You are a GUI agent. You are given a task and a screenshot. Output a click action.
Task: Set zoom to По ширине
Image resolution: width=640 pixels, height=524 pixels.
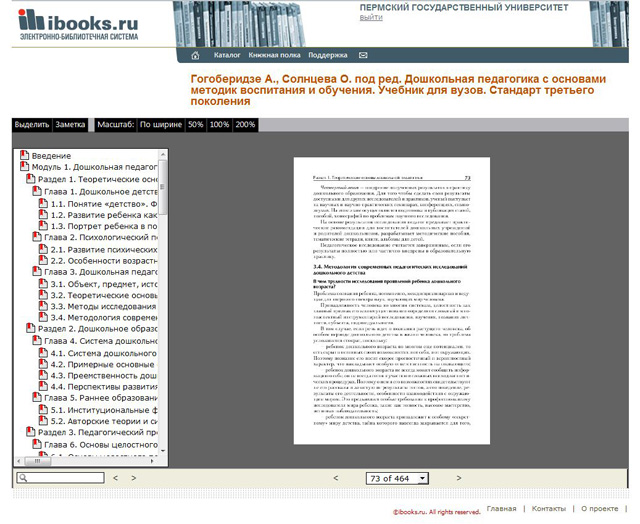point(161,124)
